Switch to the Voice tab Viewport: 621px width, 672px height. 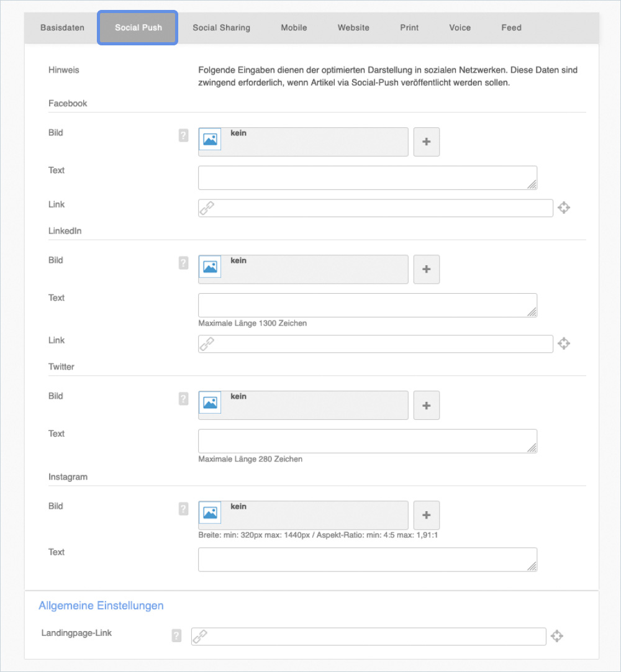pyautogui.click(x=460, y=28)
